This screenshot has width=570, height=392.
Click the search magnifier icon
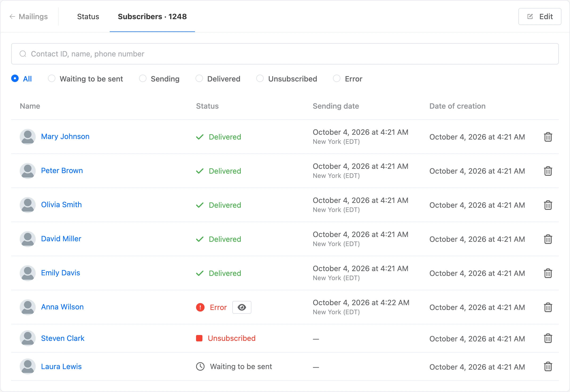(x=23, y=54)
